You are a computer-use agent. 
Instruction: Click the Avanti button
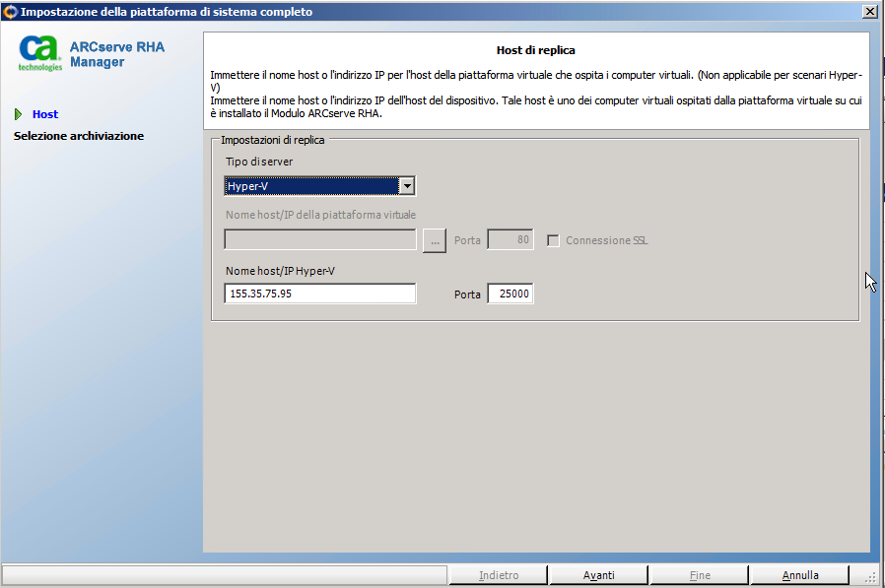[x=598, y=575]
